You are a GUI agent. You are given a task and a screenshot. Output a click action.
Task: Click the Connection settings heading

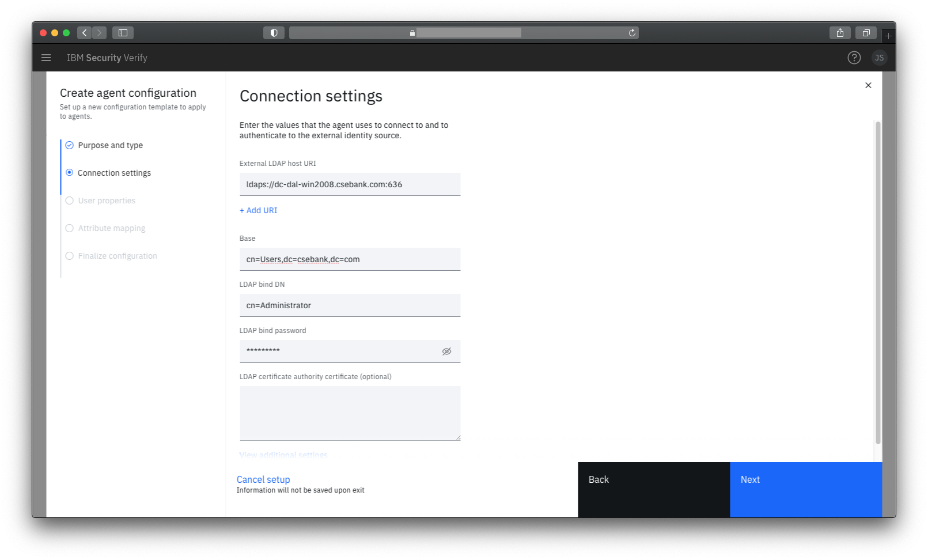311,96
